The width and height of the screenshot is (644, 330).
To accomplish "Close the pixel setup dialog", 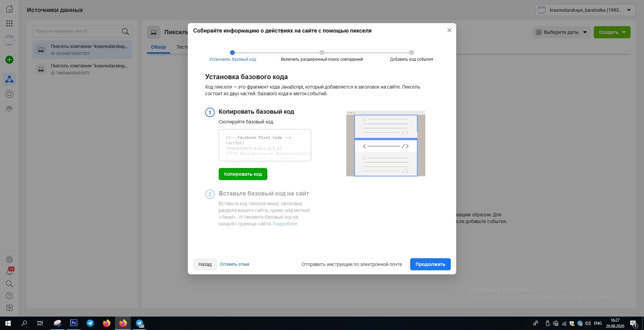I will point(449,30).
